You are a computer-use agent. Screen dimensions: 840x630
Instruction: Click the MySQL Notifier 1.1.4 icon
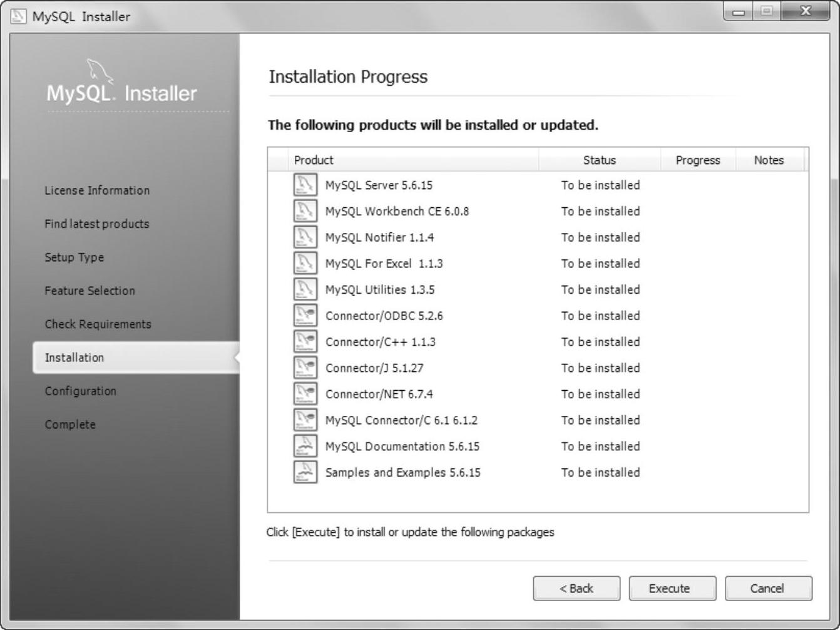click(305, 237)
